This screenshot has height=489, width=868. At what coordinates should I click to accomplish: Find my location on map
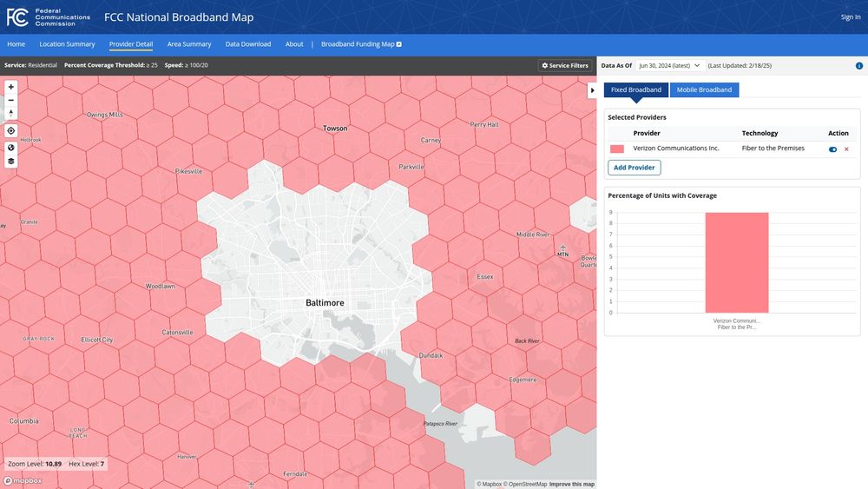[x=10, y=130]
